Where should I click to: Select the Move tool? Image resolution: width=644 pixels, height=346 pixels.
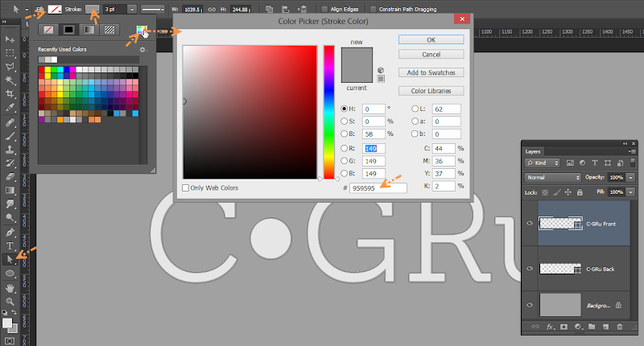[x=10, y=39]
